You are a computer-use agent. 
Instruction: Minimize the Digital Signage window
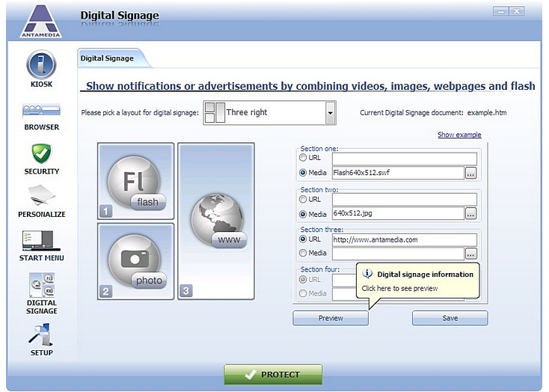click(500, 11)
